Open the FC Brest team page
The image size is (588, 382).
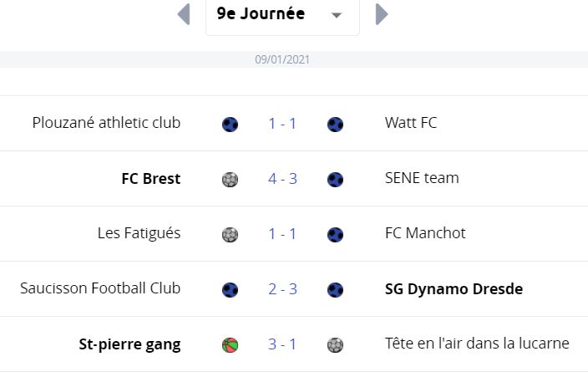pos(150,179)
